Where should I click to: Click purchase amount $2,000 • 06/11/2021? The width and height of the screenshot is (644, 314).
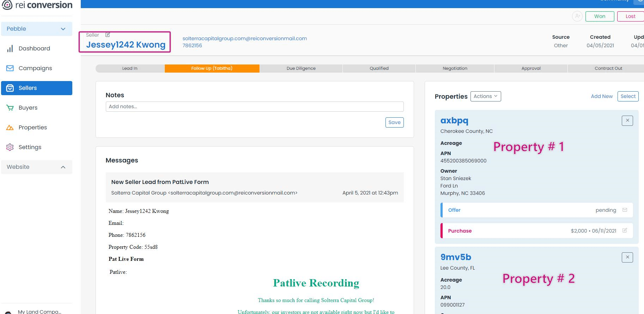coord(594,231)
